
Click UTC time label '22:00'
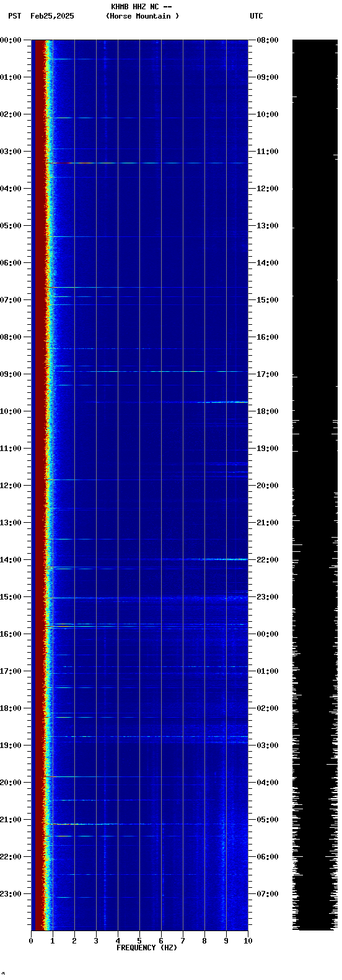coord(268,560)
